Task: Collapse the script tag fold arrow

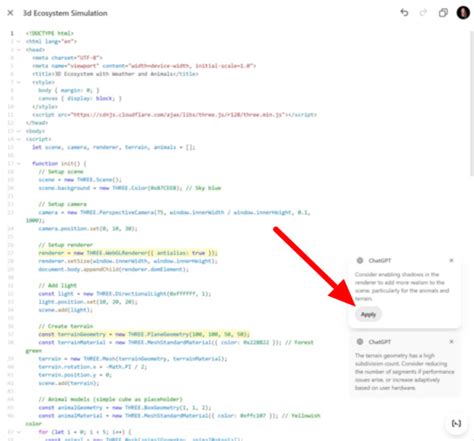Action: (19, 139)
